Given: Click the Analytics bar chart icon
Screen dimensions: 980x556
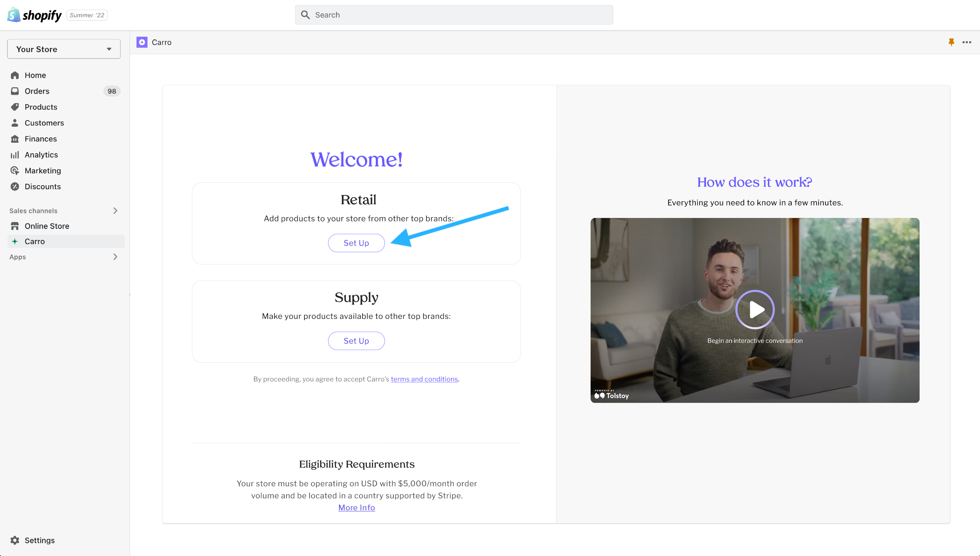Looking at the screenshot, I should click(x=15, y=155).
